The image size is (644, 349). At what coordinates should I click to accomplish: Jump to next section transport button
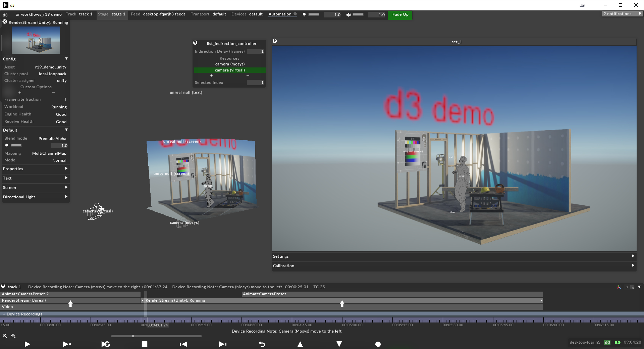(223, 344)
